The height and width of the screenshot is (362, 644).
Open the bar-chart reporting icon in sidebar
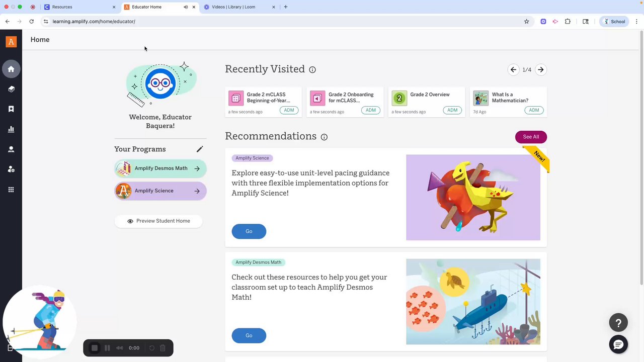pyautogui.click(x=11, y=129)
